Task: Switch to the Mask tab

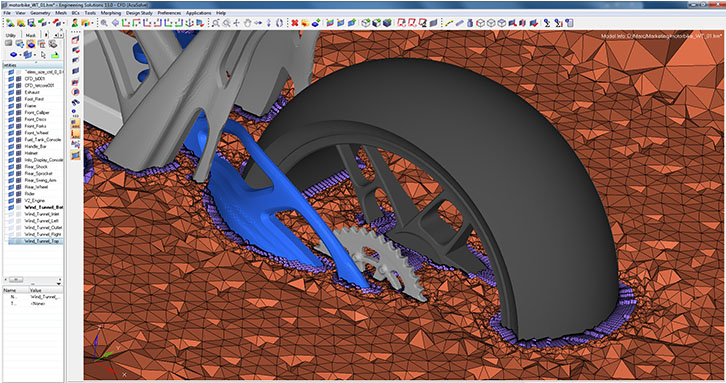Action: click(31, 35)
